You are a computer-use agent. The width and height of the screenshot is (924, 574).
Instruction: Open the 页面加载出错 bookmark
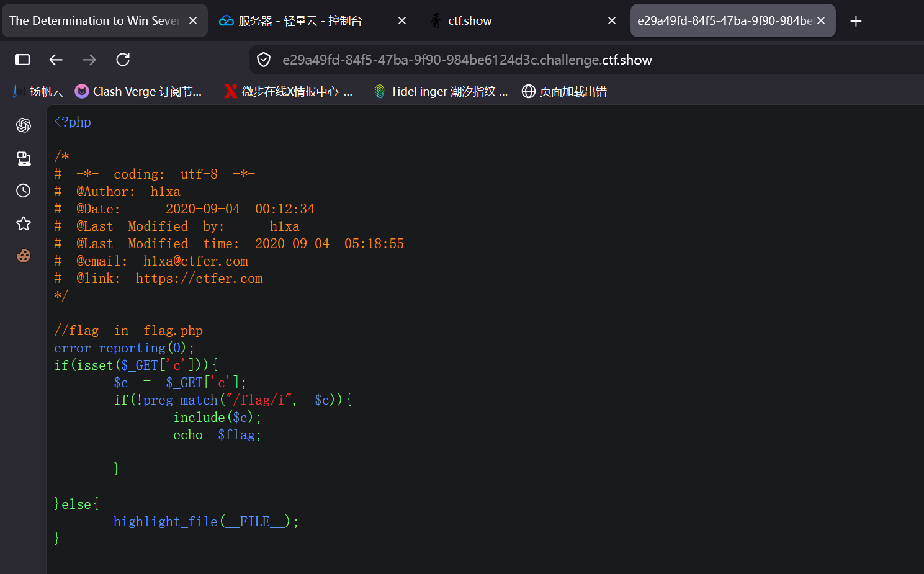tap(564, 91)
